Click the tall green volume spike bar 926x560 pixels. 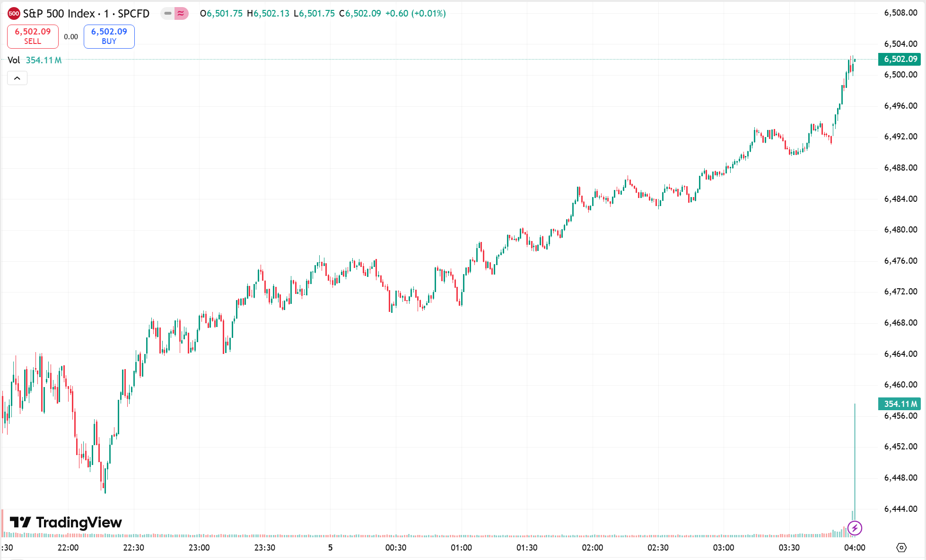tap(855, 463)
